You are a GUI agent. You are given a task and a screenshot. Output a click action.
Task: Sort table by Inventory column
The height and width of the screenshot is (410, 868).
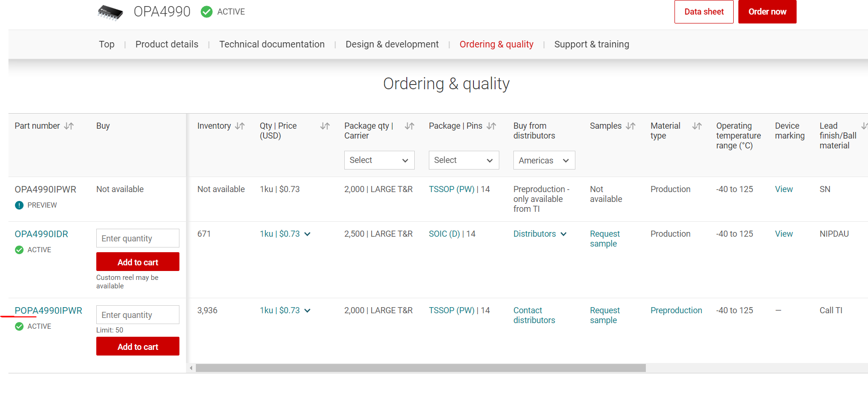(x=240, y=126)
